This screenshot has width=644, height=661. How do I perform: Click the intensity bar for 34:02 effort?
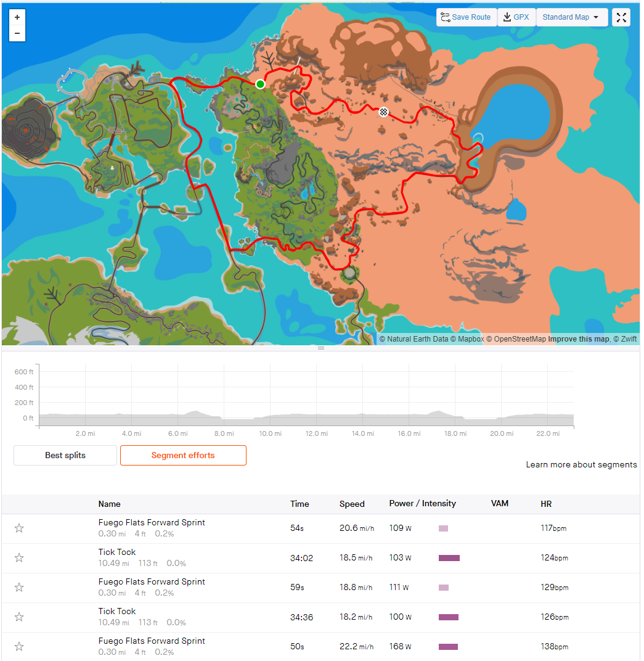tap(449, 557)
